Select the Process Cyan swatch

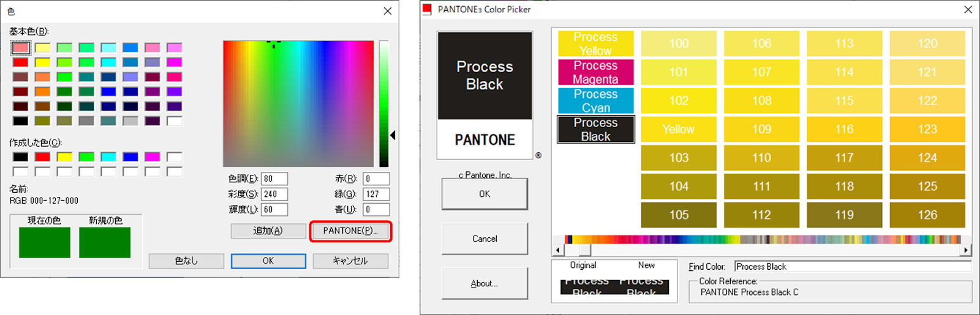[595, 101]
